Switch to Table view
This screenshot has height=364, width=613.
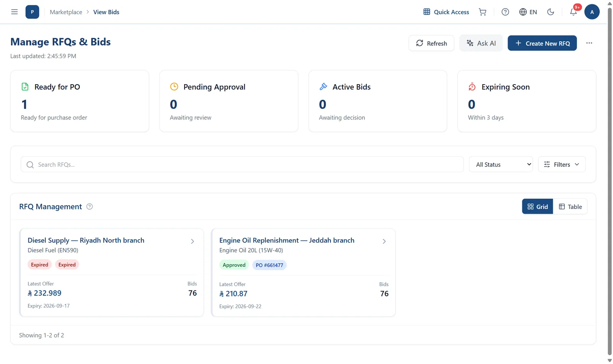(570, 207)
